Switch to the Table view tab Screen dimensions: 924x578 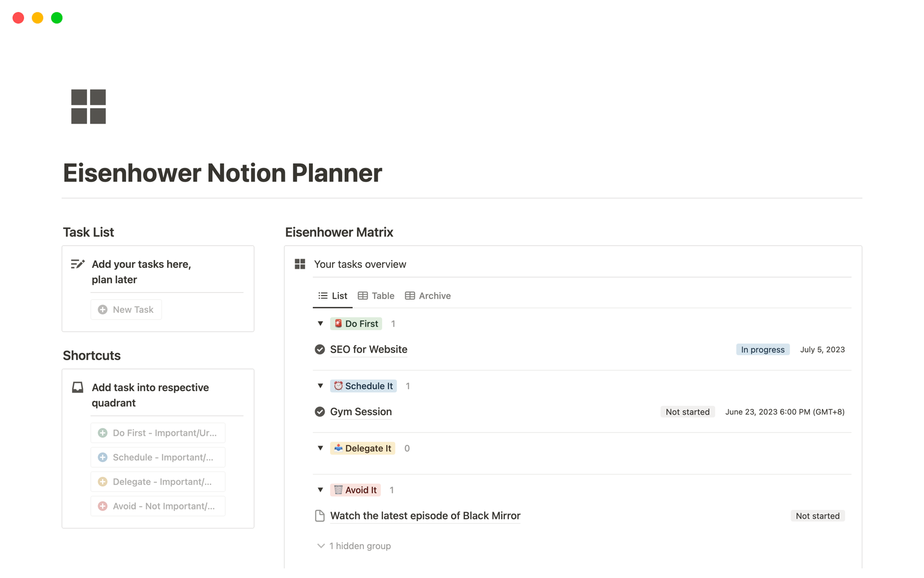pyautogui.click(x=376, y=296)
